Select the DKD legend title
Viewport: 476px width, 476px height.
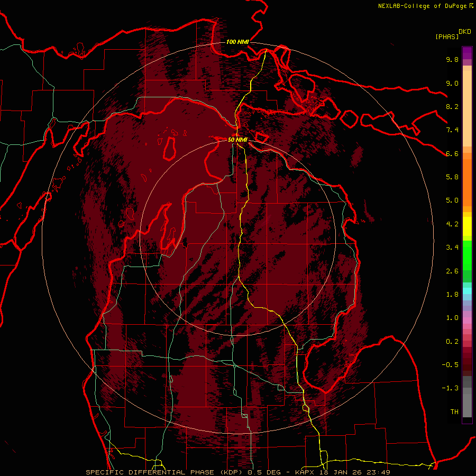[465, 31]
